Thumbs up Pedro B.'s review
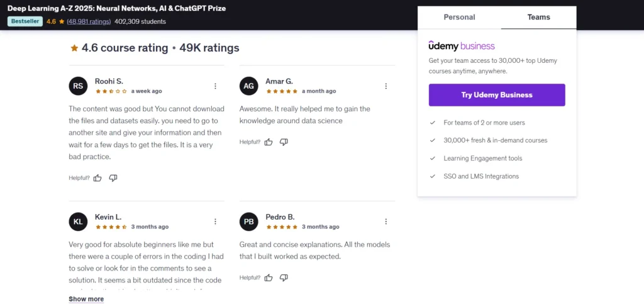The image size is (644, 304). click(269, 278)
